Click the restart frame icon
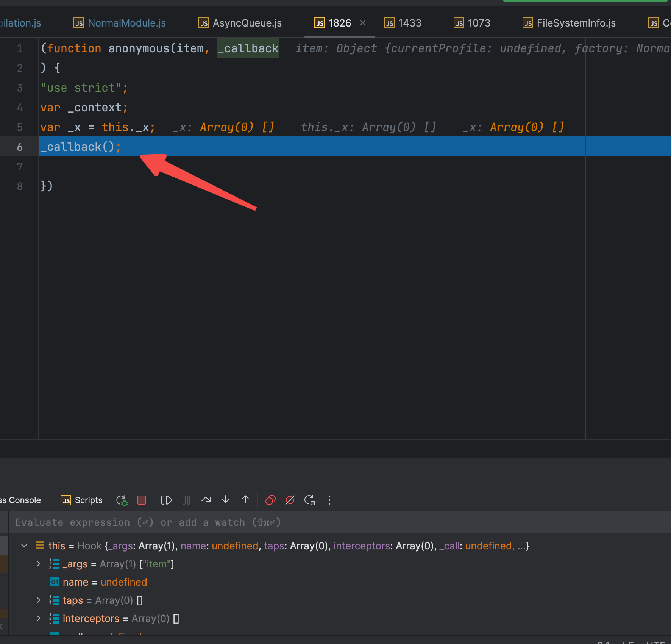 [310, 500]
